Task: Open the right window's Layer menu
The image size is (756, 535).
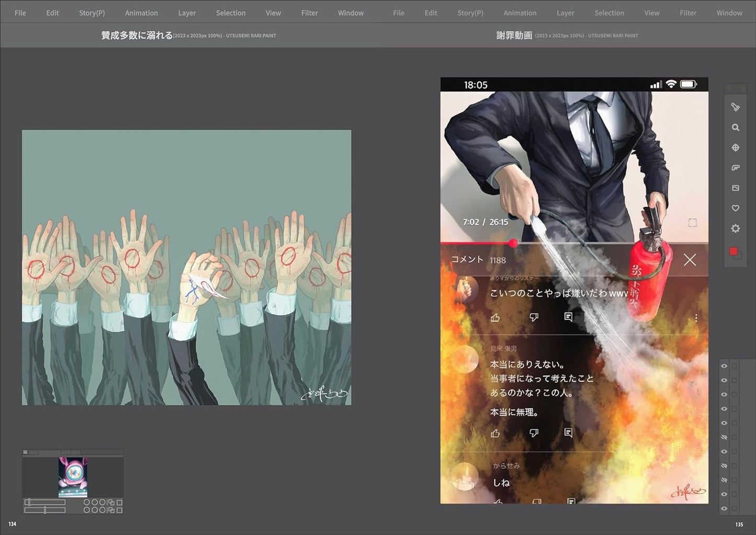Action: tap(565, 13)
